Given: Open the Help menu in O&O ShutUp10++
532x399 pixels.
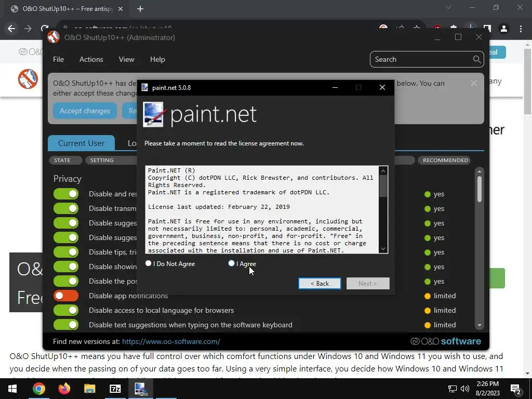Looking at the screenshot, I should pos(157,59).
